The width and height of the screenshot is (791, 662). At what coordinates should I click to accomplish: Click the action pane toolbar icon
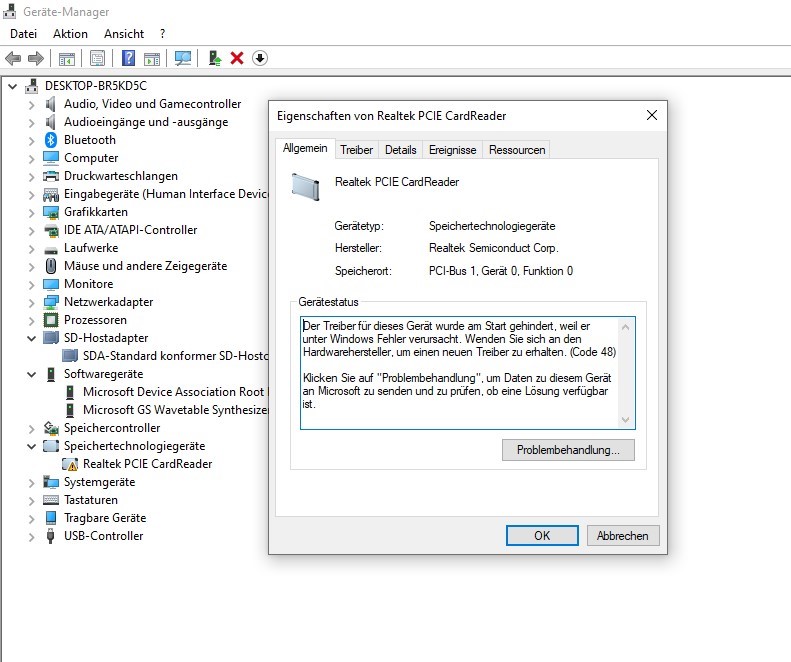pyautogui.click(x=152, y=59)
